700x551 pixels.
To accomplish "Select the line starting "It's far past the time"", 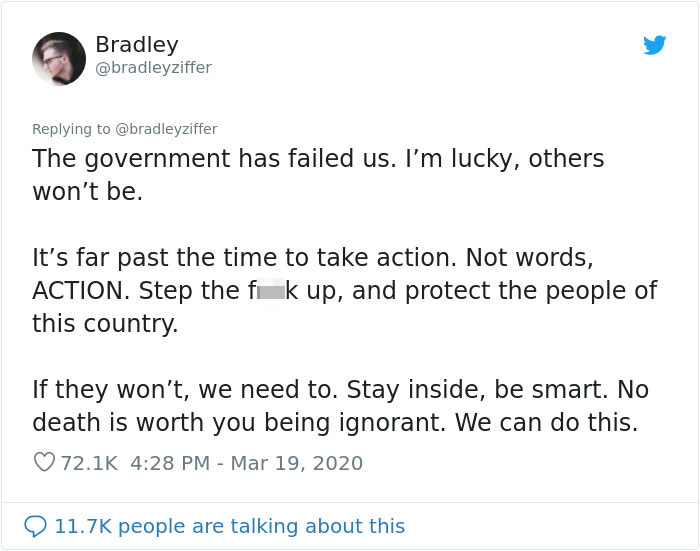I will (312, 257).
